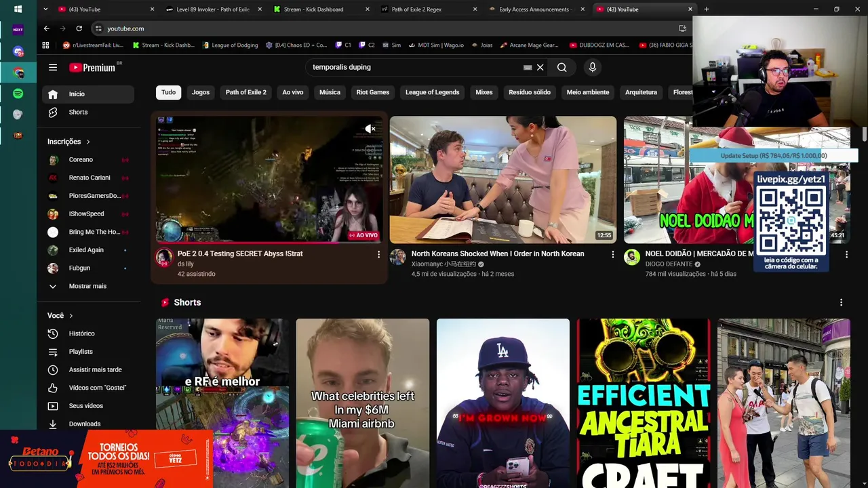Open the Xiaomanyc channel link

coord(443,264)
